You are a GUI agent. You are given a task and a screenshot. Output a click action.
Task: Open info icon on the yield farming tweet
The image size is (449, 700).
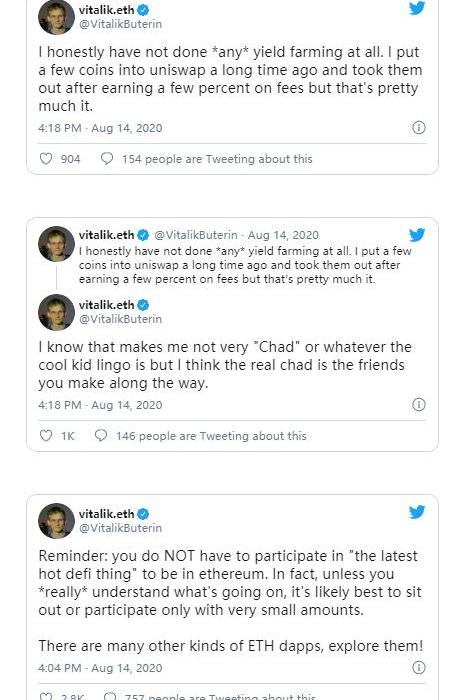tap(418, 128)
